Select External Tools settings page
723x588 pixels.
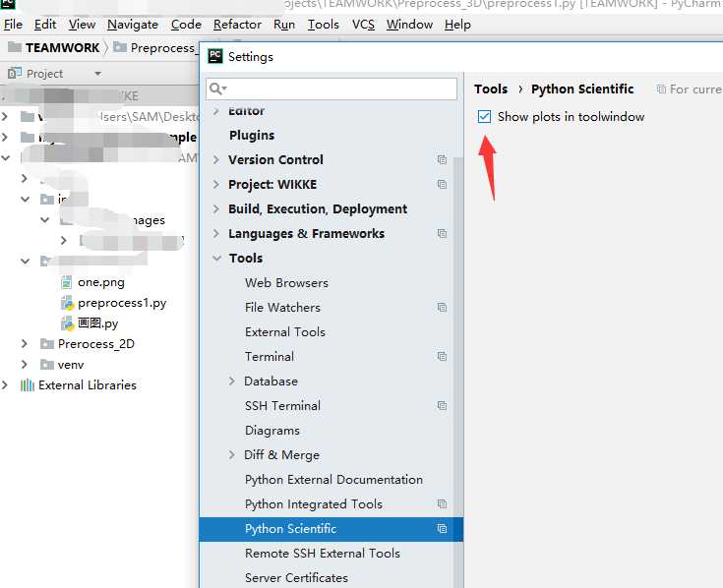pyautogui.click(x=285, y=331)
